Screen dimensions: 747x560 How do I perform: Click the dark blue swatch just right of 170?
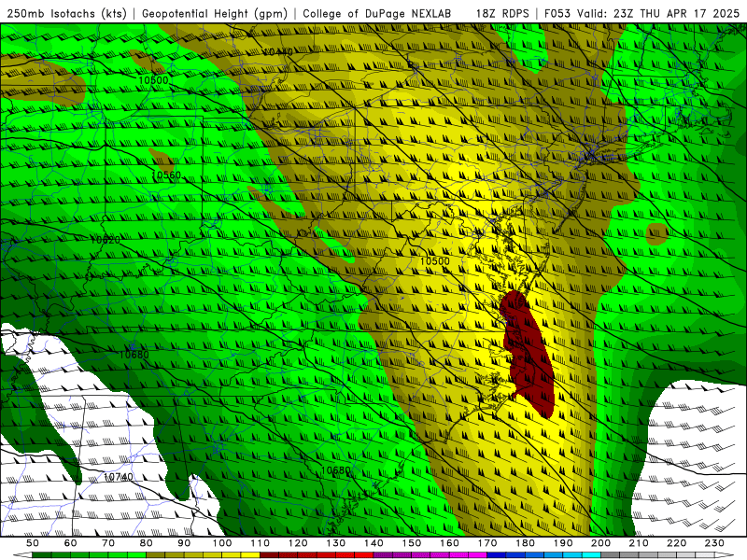click(x=497, y=555)
